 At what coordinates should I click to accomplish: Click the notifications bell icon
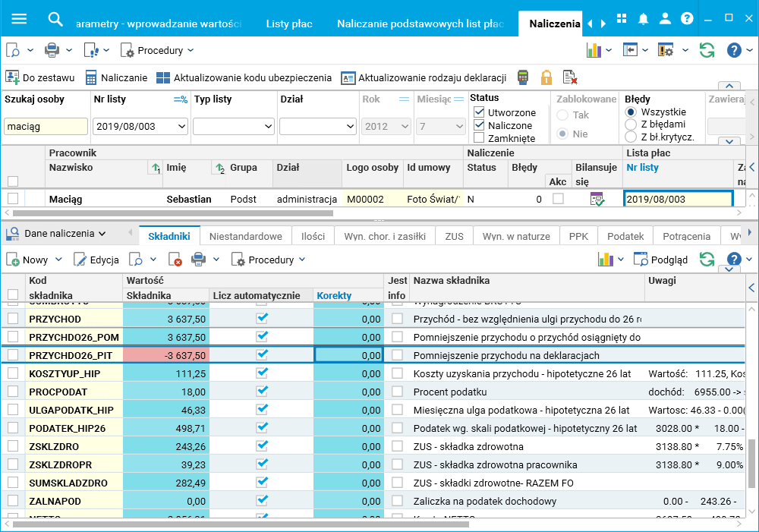(x=644, y=19)
